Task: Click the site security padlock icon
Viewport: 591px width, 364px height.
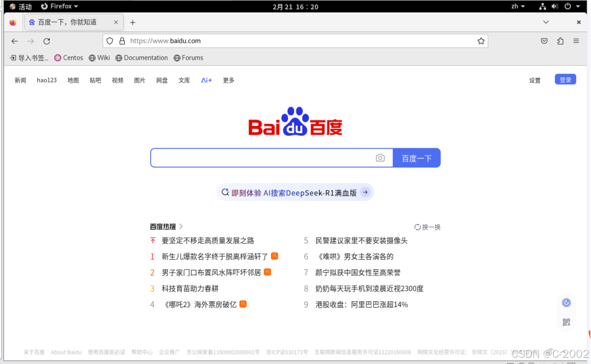Action: (x=122, y=41)
